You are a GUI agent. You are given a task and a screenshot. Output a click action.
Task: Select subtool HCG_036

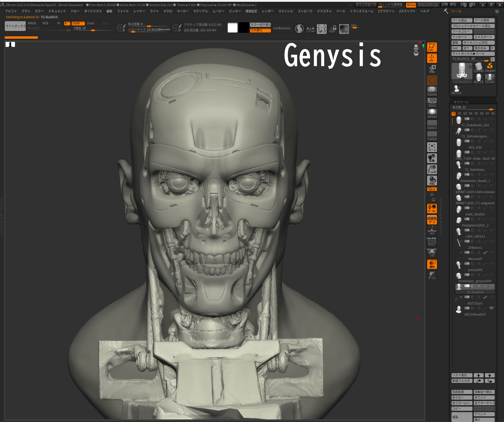pyautogui.click(x=475, y=144)
